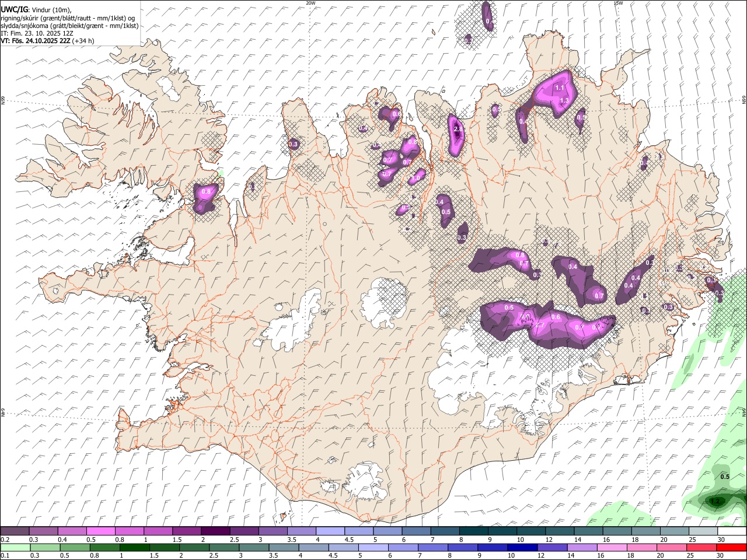Pick bright pink 0.5–0.8 swatch in upper legend
The height and width of the screenshot is (560, 747).
[x=101, y=531]
